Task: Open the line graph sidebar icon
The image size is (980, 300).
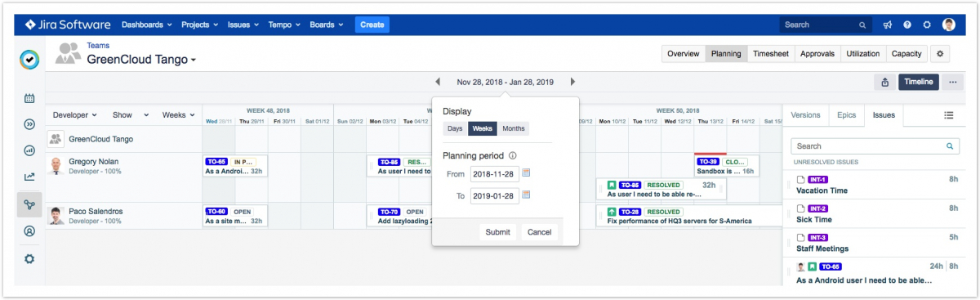Action: (x=29, y=177)
